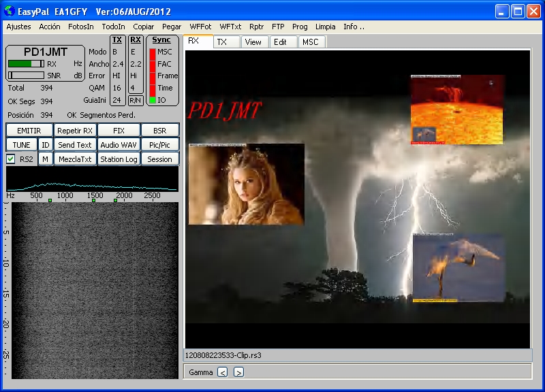545x392 pixels.
Task: Click the EasyPal globe icon in title bar
Action: (x=10, y=11)
